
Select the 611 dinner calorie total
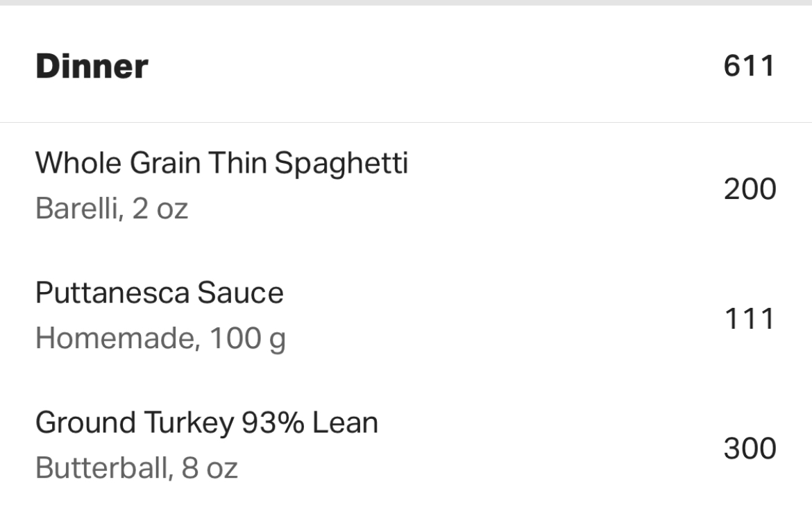pos(749,67)
